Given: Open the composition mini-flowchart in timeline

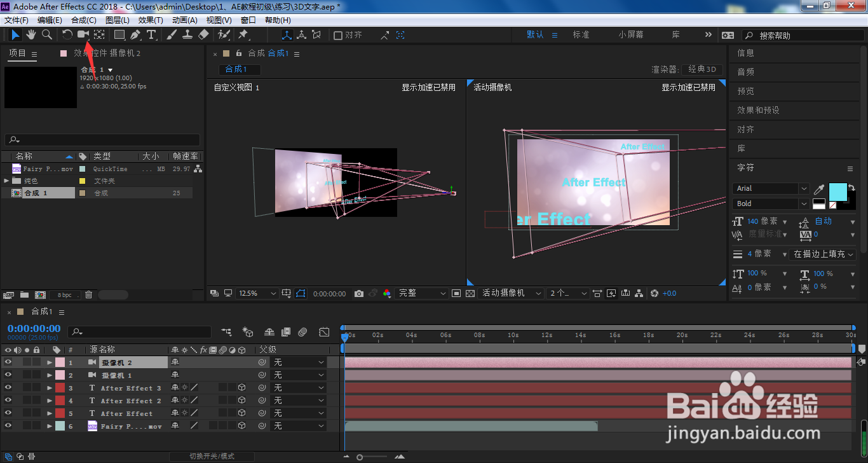Looking at the screenshot, I should click(x=226, y=332).
